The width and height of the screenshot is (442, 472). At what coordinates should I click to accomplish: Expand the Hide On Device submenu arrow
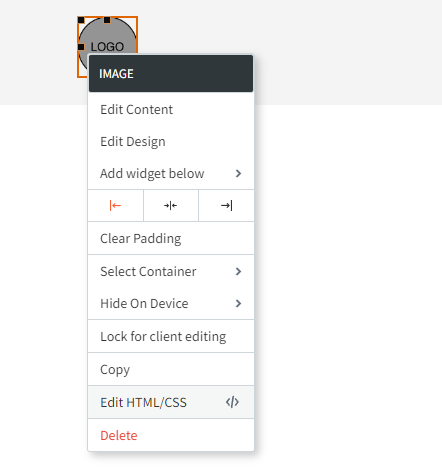pyautogui.click(x=238, y=303)
